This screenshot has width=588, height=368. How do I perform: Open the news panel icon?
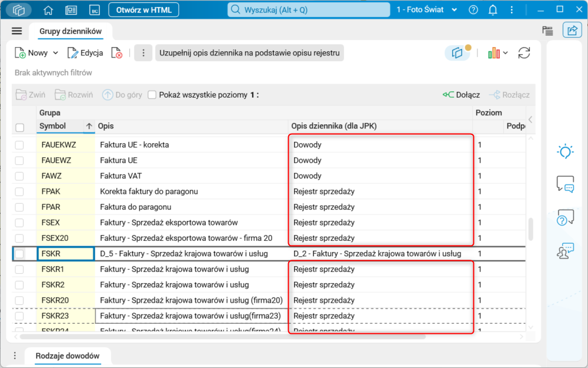point(71,10)
